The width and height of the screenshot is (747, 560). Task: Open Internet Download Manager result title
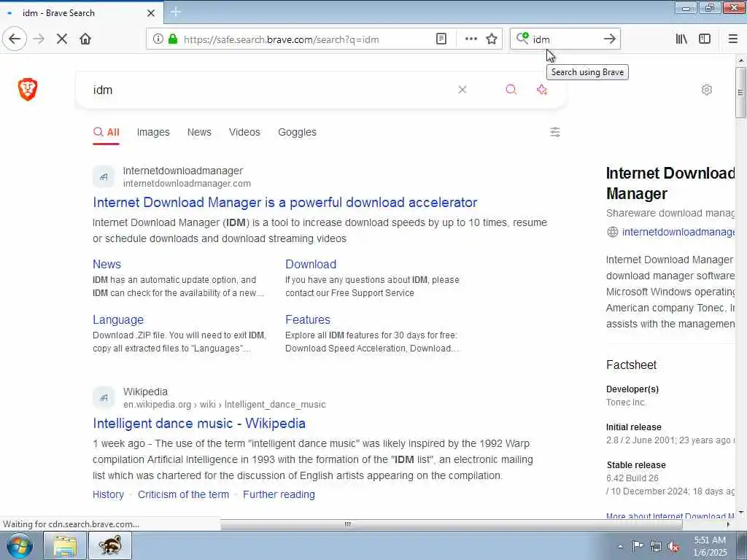285,203
